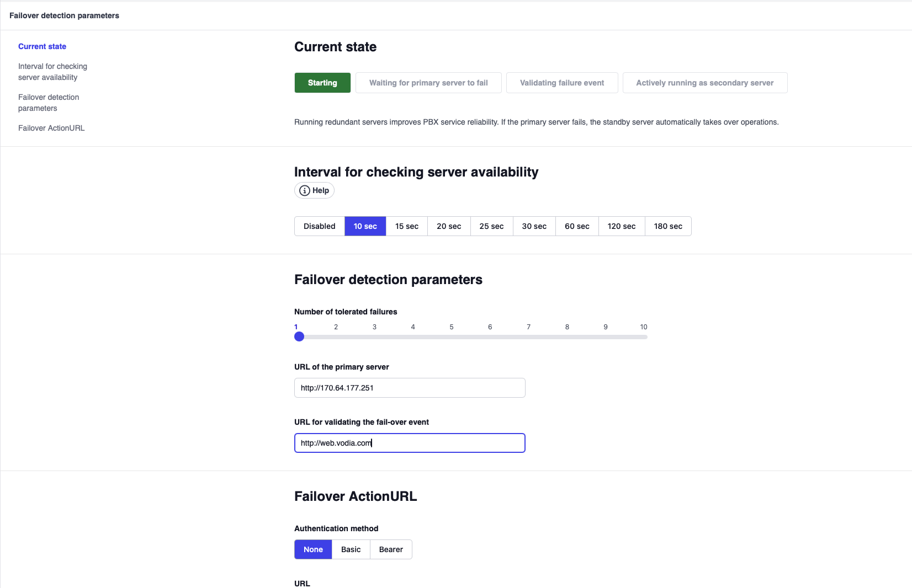The height and width of the screenshot is (588, 912).
Task: Select the Disabled interval option
Action: 319,226
